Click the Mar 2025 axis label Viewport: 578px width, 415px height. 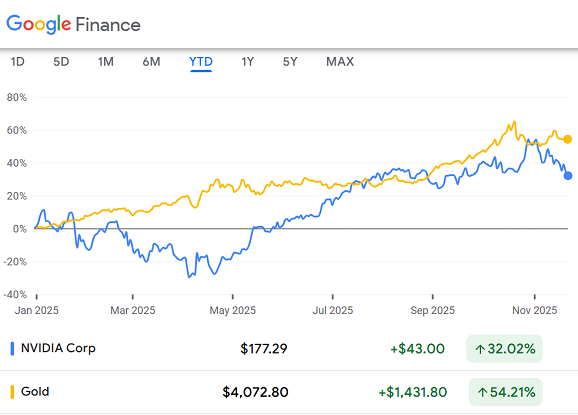(133, 310)
